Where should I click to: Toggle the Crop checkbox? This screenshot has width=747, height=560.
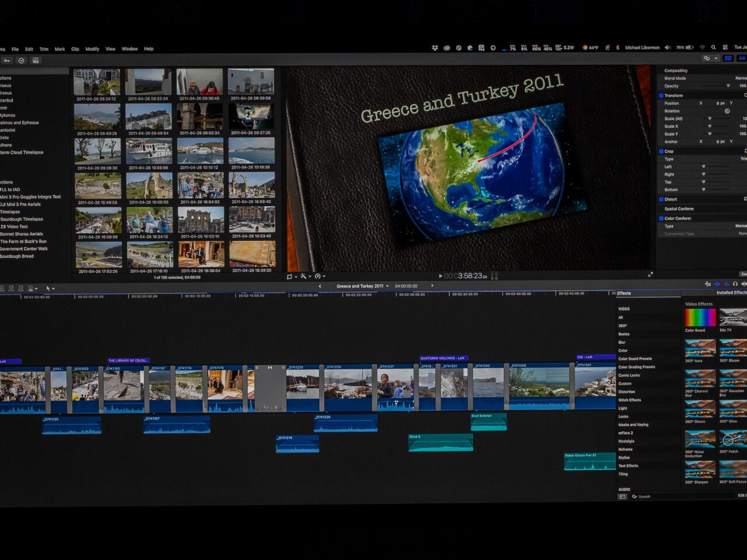coord(661,151)
